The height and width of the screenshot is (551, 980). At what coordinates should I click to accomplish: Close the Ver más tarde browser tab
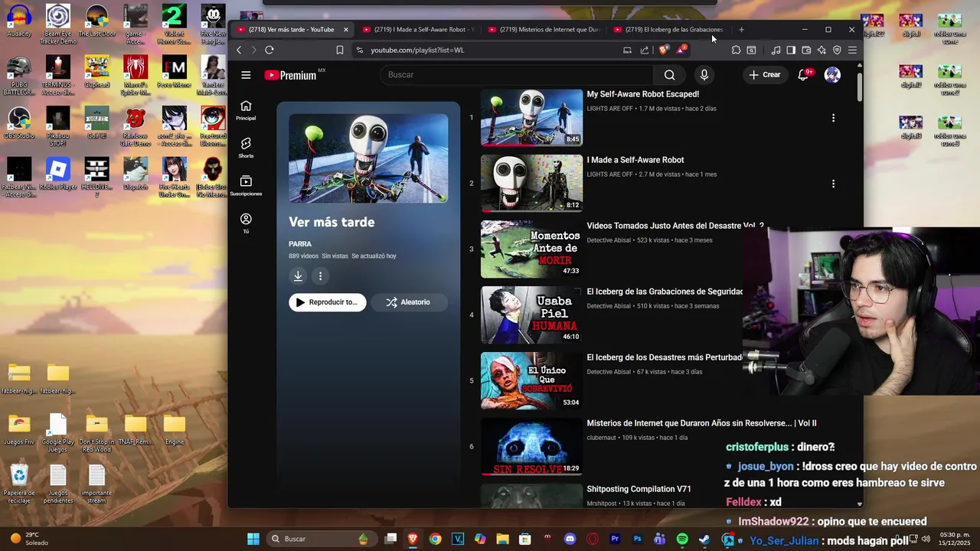(x=346, y=29)
